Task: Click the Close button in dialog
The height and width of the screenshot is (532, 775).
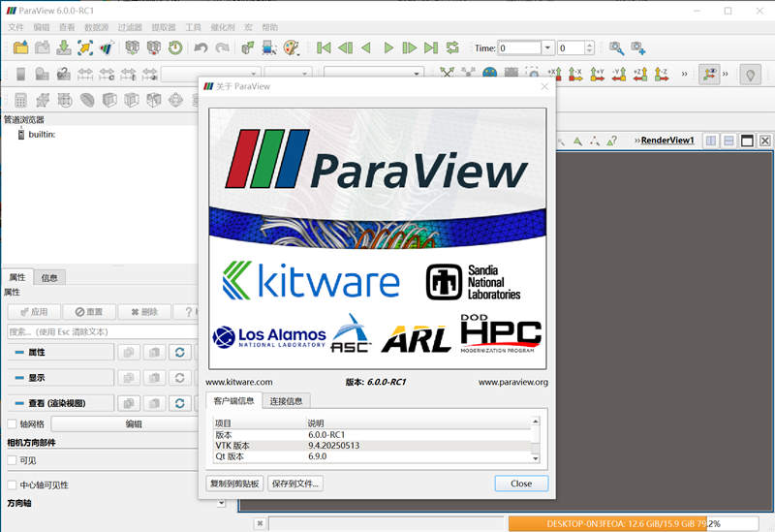Action: [521, 484]
